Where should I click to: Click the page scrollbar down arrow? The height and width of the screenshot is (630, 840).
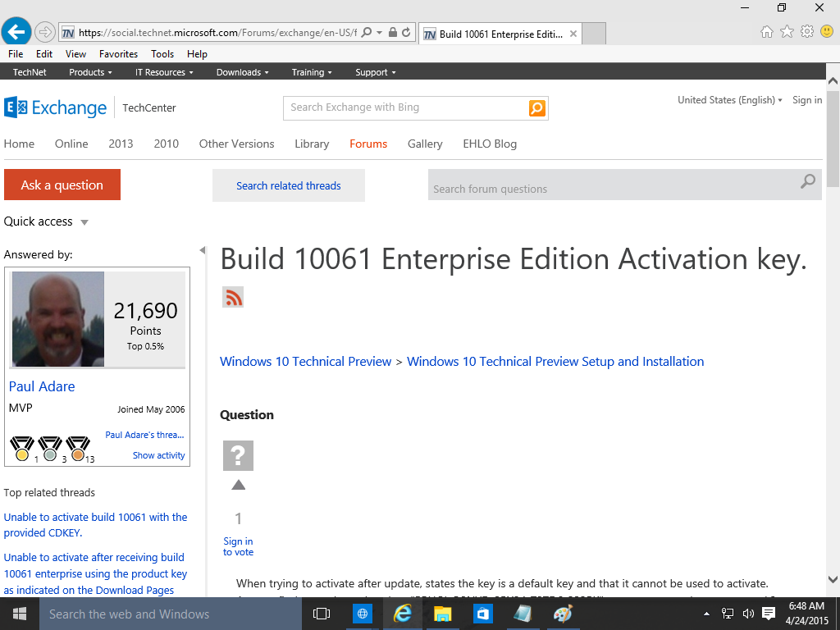(833, 579)
